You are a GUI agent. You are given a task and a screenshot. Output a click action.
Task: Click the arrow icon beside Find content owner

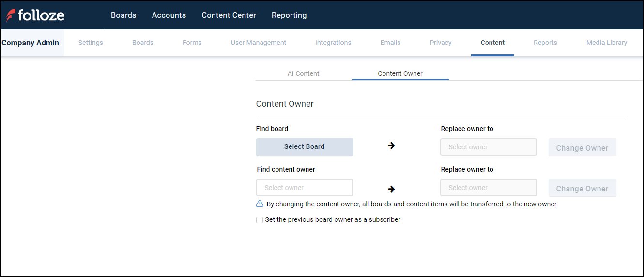pyautogui.click(x=391, y=189)
